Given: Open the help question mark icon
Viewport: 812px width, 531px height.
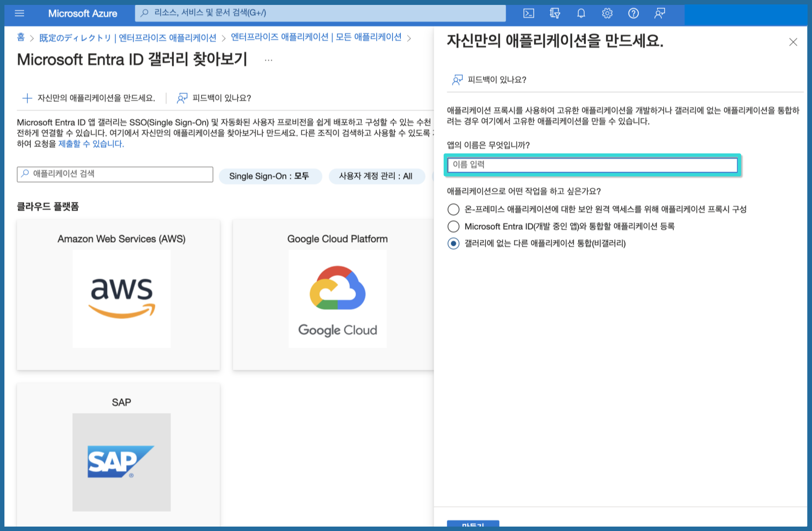Looking at the screenshot, I should tap(633, 13).
